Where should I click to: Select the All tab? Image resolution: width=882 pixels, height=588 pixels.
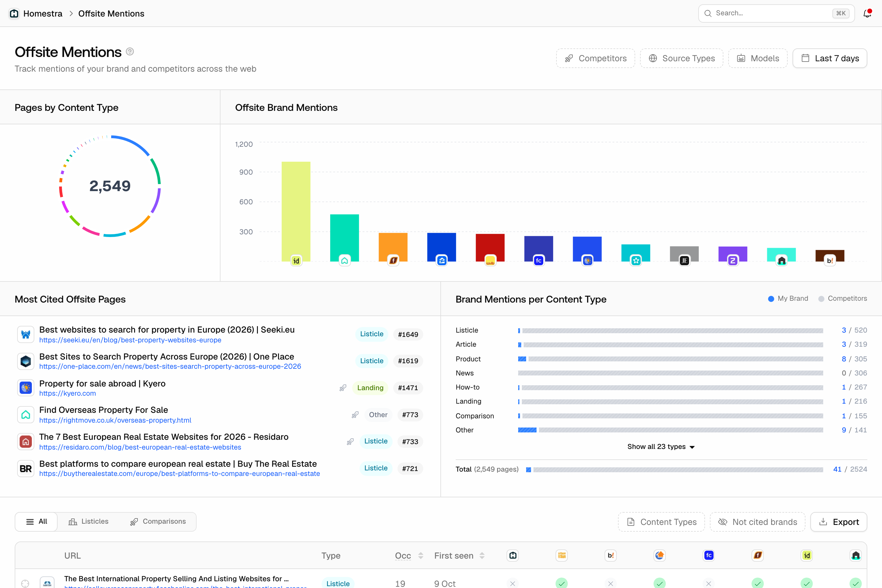36,522
